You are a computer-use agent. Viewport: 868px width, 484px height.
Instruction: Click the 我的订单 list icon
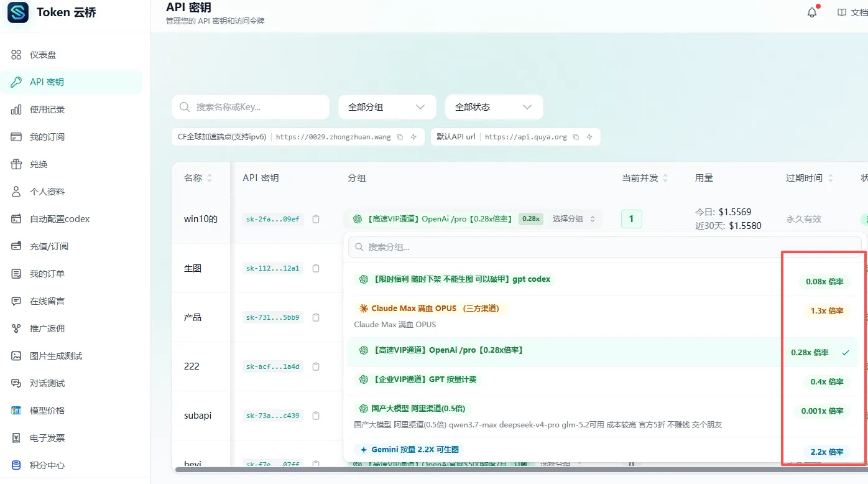tap(17, 274)
